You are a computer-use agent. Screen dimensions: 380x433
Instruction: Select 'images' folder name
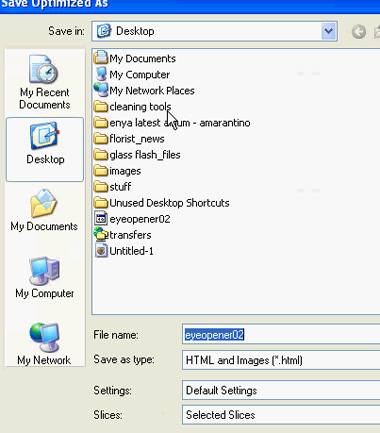(125, 171)
